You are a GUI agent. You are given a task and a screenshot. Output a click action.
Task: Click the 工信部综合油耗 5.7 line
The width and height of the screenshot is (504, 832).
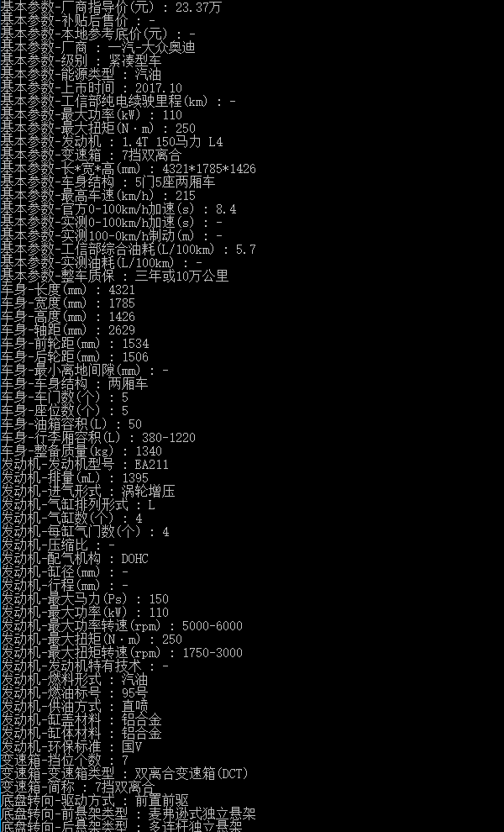tap(128, 250)
